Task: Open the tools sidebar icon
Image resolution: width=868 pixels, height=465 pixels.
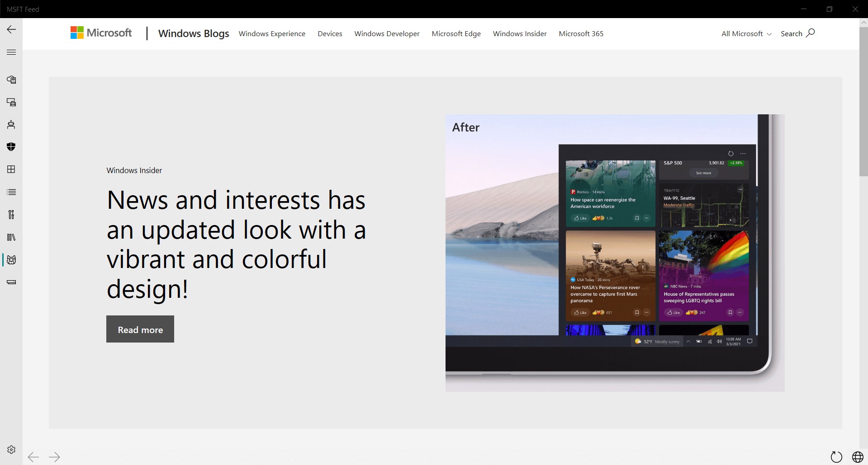Action: tap(11, 215)
